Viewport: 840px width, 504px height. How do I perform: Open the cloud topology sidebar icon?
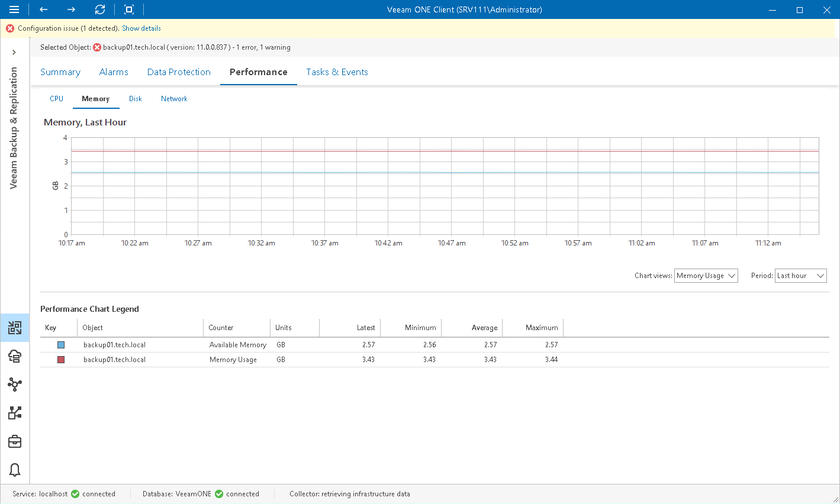pyautogui.click(x=15, y=385)
